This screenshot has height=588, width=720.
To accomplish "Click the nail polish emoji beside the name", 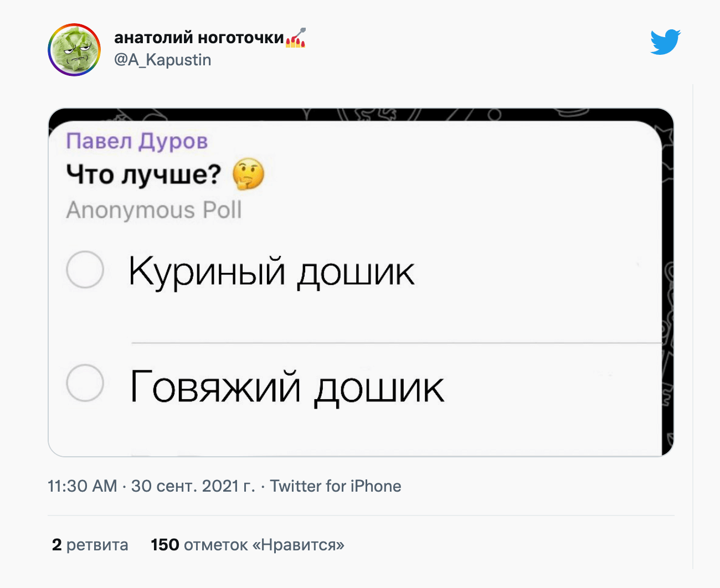I will click(x=296, y=38).
